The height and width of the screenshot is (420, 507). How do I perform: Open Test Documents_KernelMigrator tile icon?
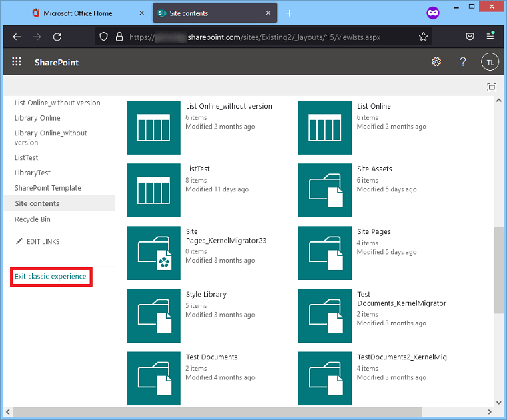pyautogui.click(x=324, y=315)
